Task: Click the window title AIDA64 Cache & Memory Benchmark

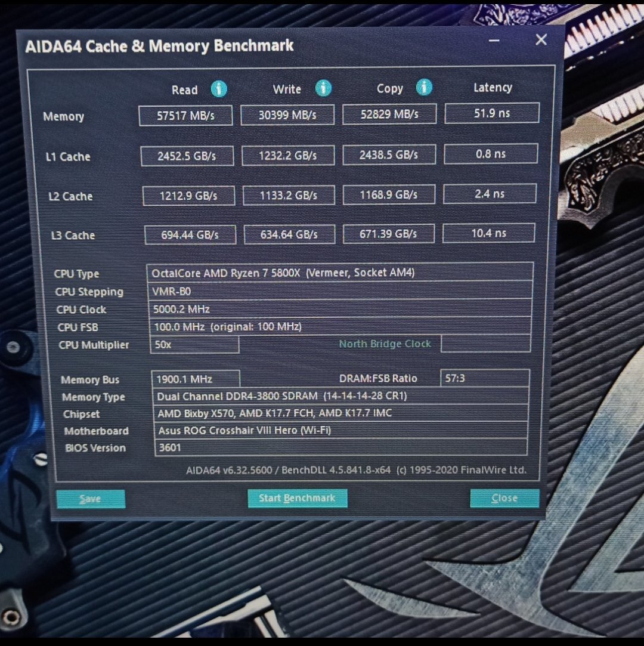Action: (x=159, y=46)
